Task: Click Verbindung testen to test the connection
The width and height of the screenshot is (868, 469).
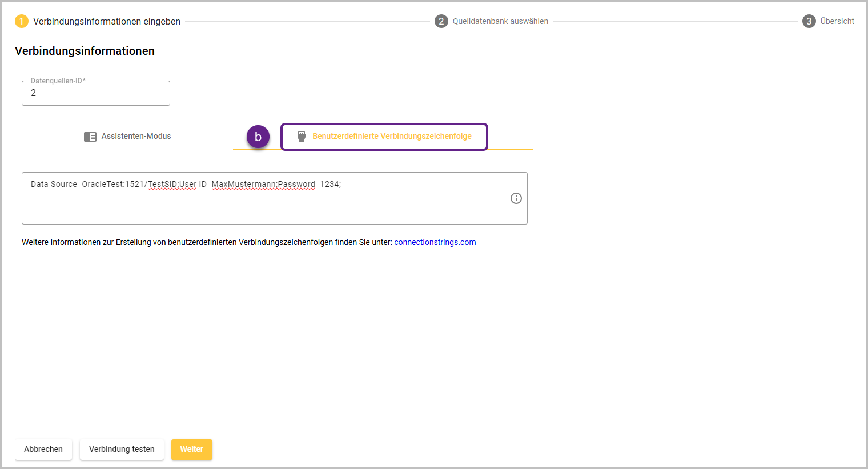Action: pos(122,449)
